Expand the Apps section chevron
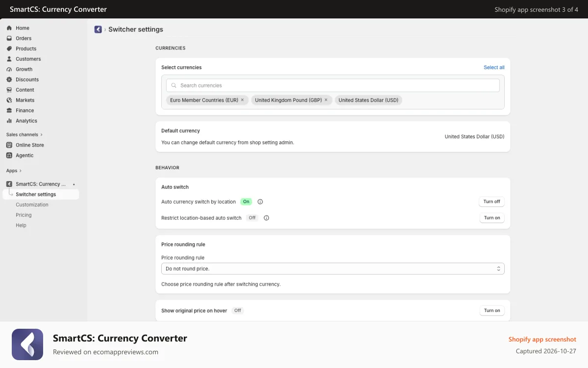This screenshot has width=588, height=368. (x=21, y=171)
